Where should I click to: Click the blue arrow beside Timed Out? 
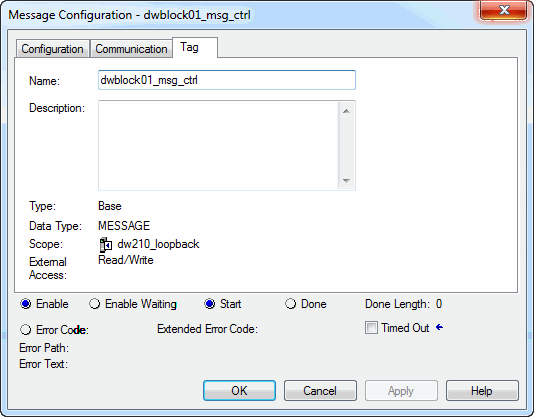point(439,327)
